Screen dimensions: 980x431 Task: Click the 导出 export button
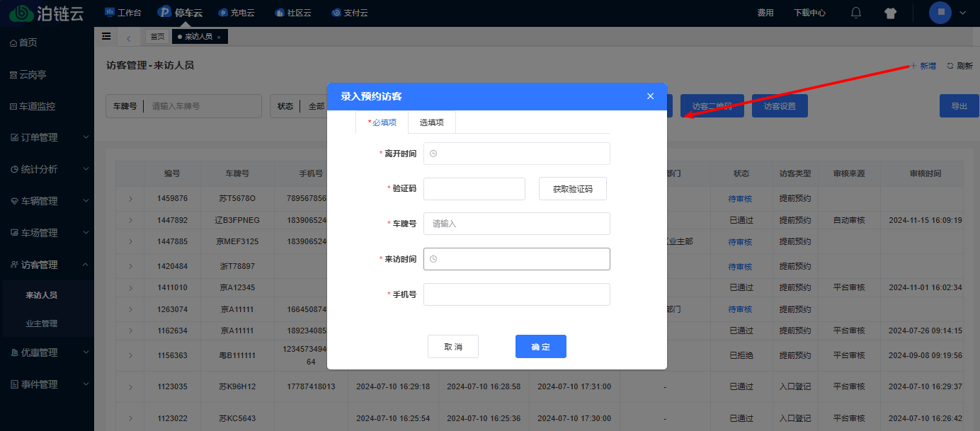tap(959, 106)
